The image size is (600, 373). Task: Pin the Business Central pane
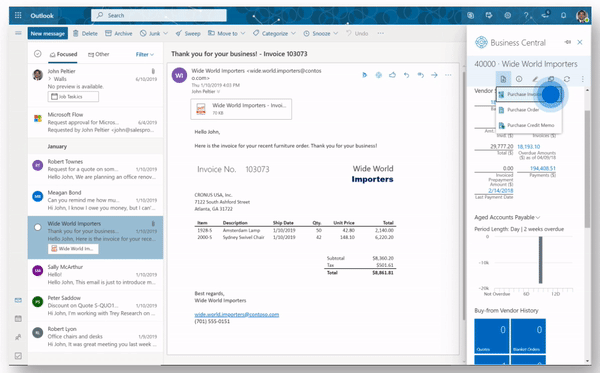[567, 42]
